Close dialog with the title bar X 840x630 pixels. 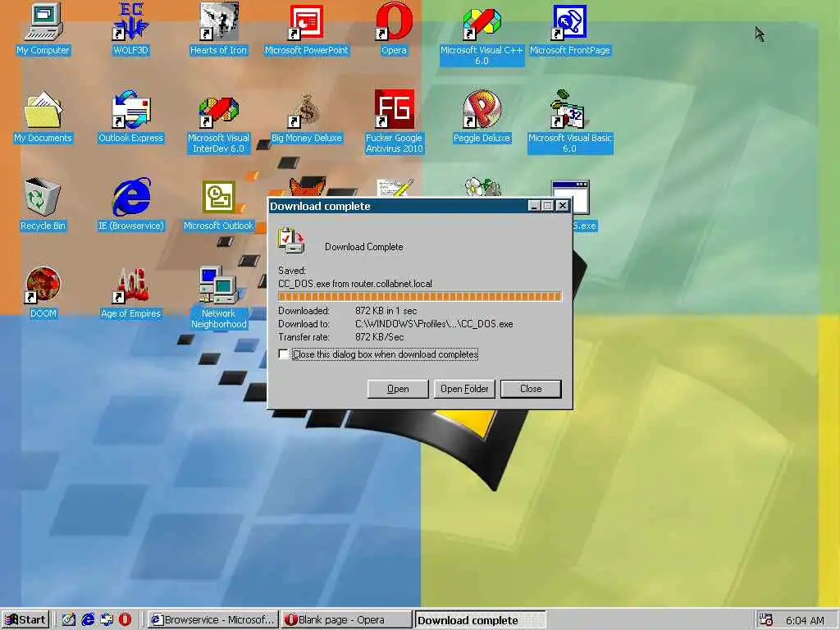[x=563, y=206]
